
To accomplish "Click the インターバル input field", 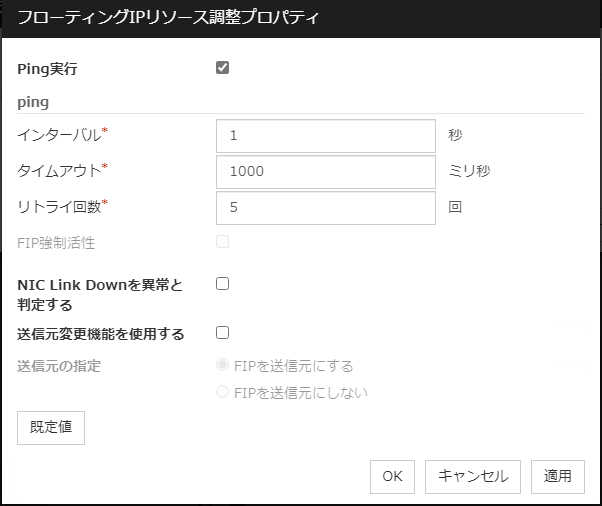I will pos(325,136).
